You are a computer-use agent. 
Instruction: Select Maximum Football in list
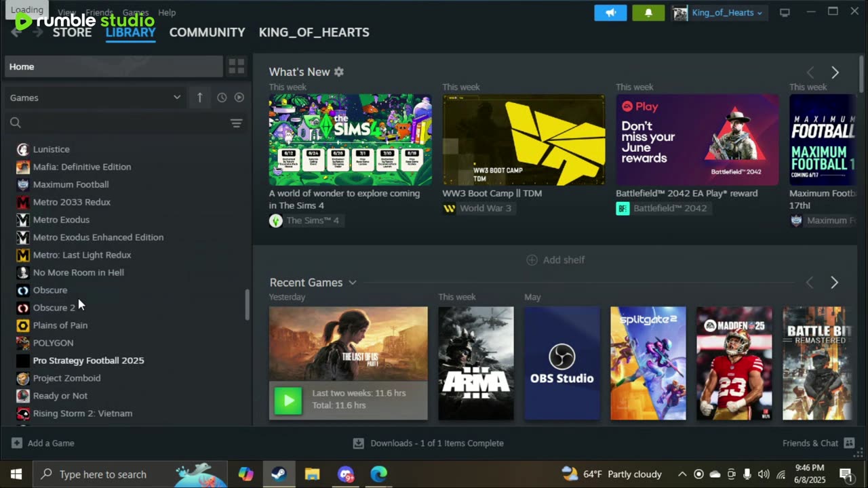pyautogui.click(x=71, y=184)
